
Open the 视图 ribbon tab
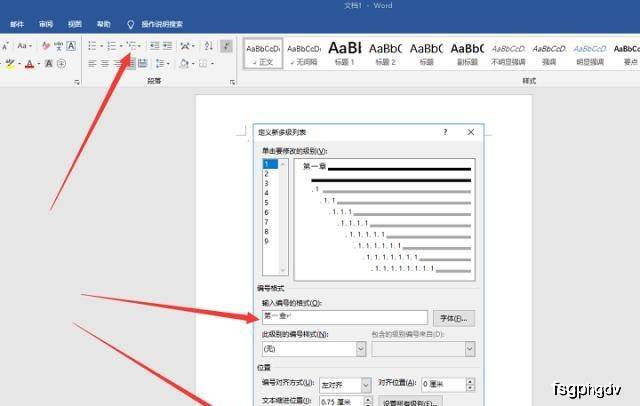tap(75, 24)
